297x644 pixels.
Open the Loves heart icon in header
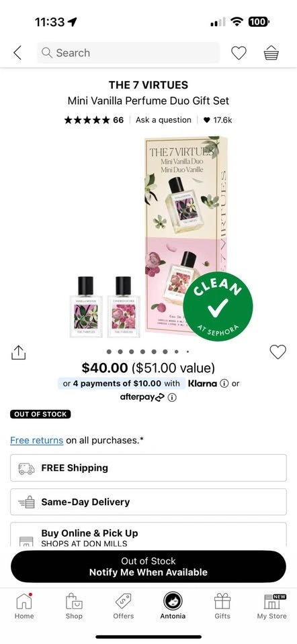(x=239, y=53)
